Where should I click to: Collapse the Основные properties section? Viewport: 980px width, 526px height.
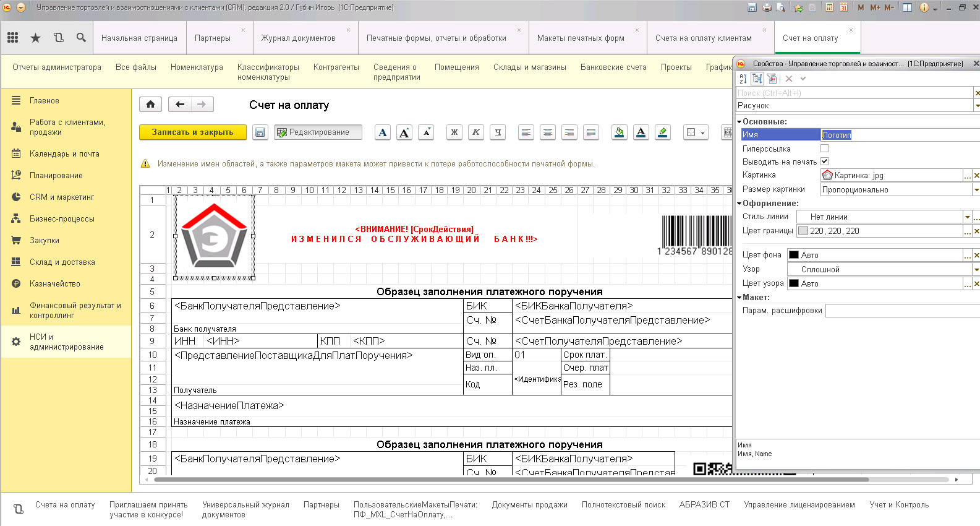point(739,122)
